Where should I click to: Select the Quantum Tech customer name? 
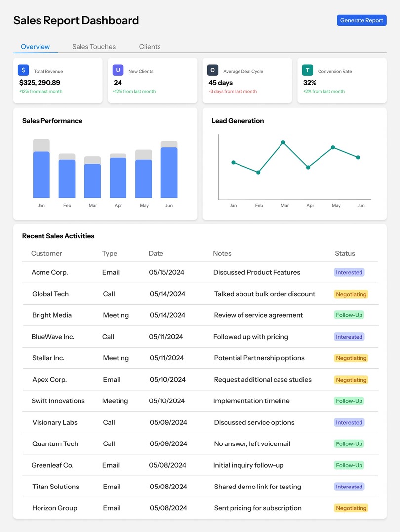55,444
